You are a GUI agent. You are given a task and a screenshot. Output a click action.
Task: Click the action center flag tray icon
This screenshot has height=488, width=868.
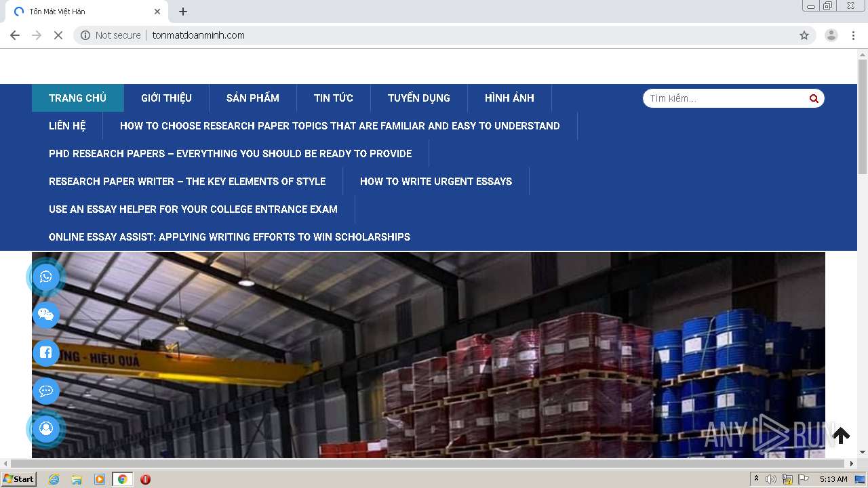804,479
